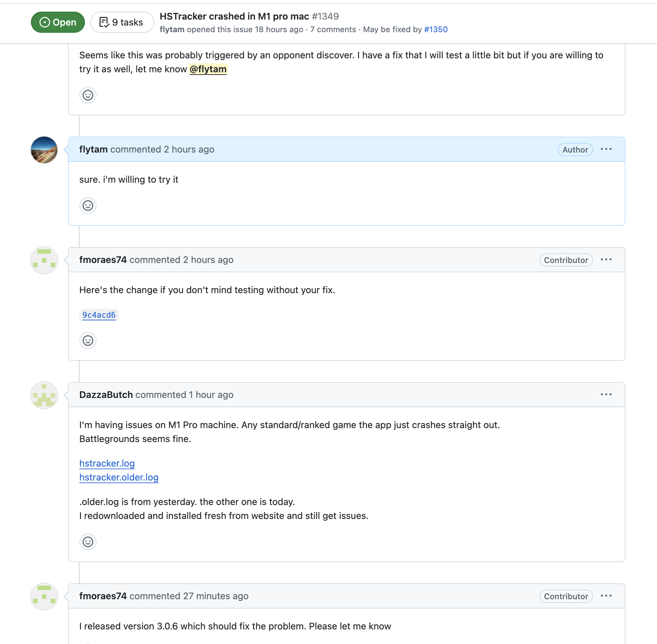Viewport: 657px width, 644px height.
Task: Click fmoraes74 contributor avatar icon
Action: [44, 260]
